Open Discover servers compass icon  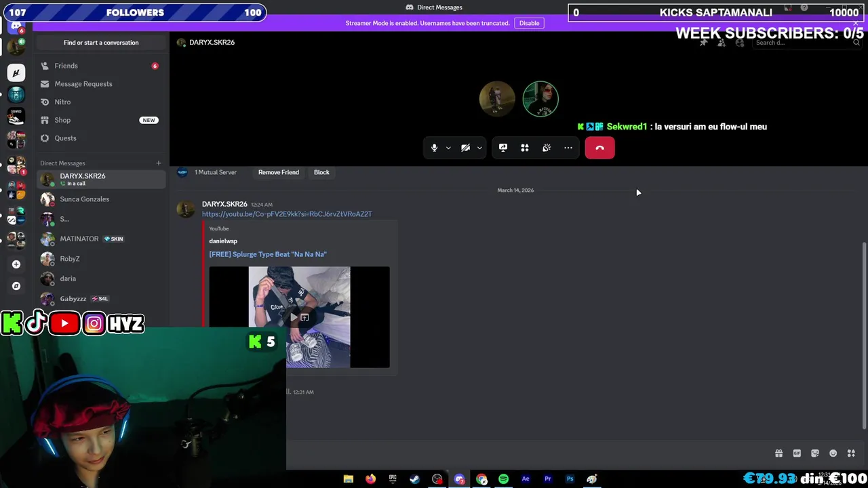point(16,286)
